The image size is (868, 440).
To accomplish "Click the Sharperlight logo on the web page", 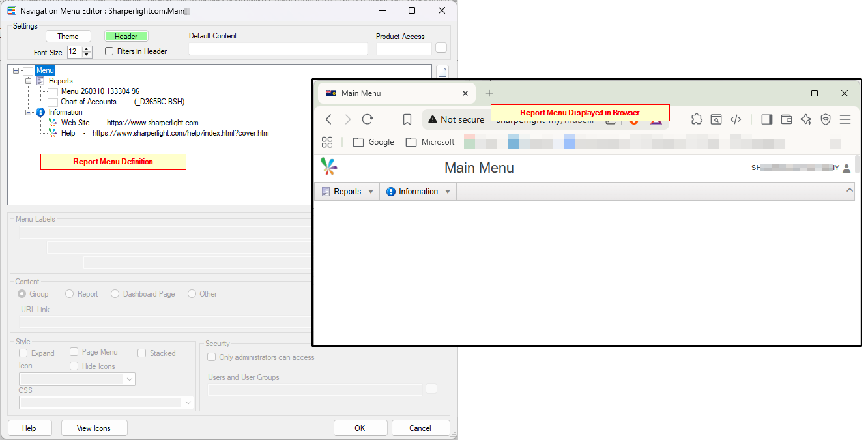I will pyautogui.click(x=329, y=167).
